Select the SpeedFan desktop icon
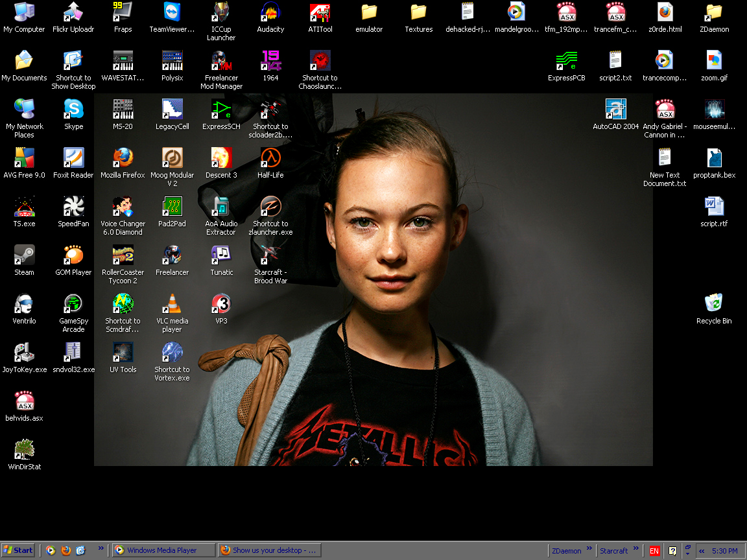 click(73, 207)
